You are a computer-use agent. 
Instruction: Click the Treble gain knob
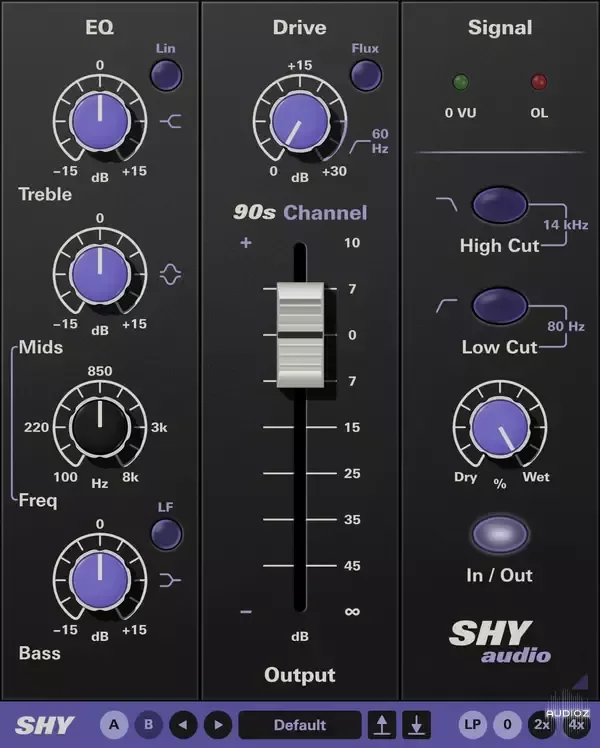(x=100, y=121)
